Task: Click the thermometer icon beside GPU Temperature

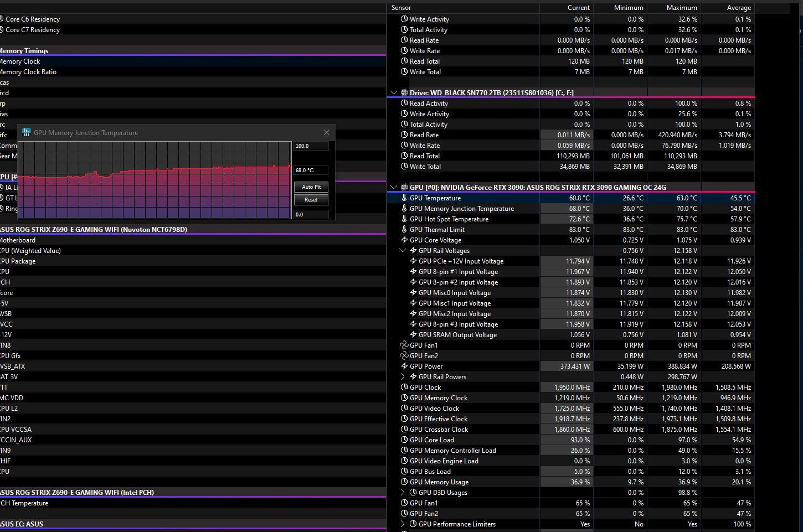Action: click(404, 198)
